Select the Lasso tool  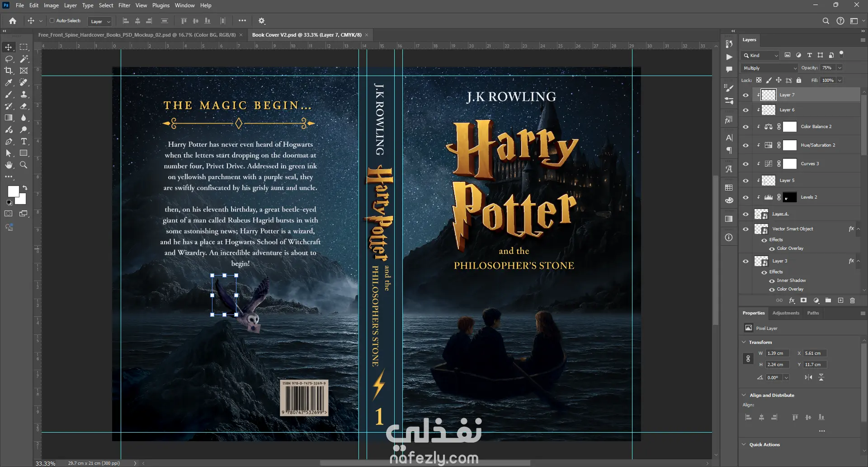point(9,59)
